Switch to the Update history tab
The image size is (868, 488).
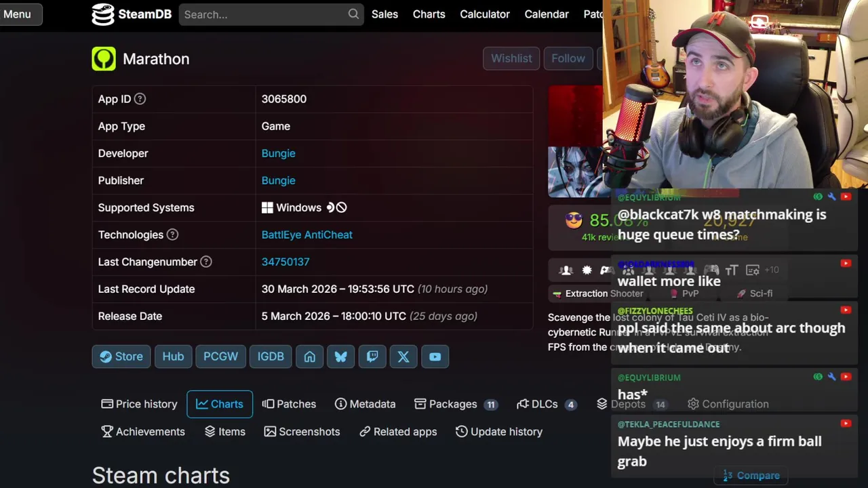(x=499, y=432)
